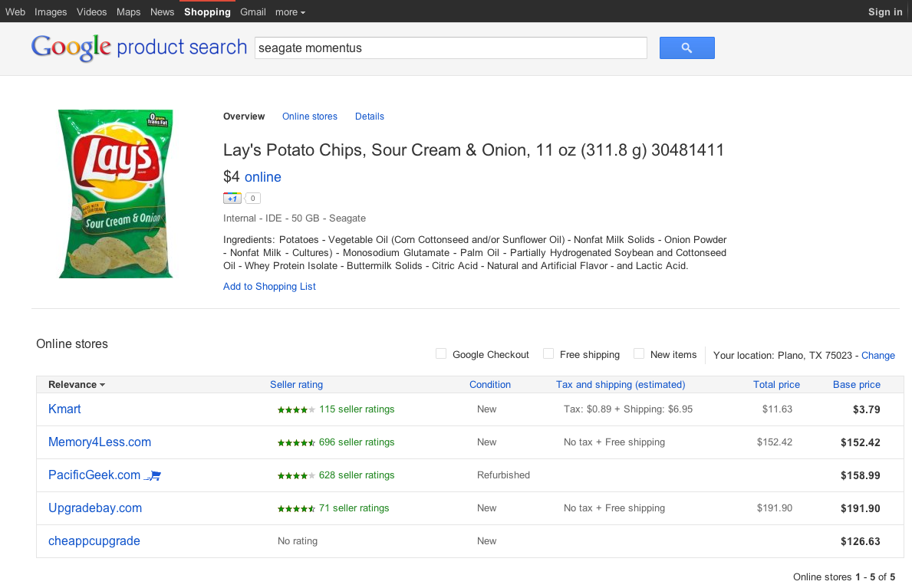Click the Lay's Potato Chips product title
The height and width of the screenshot is (588, 912).
point(473,150)
